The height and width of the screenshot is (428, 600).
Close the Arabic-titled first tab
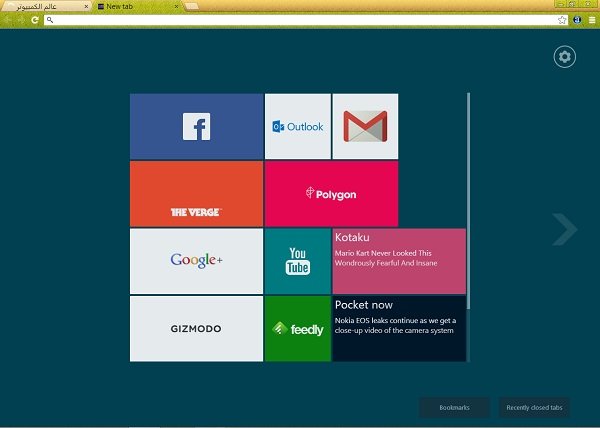(x=86, y=7)
